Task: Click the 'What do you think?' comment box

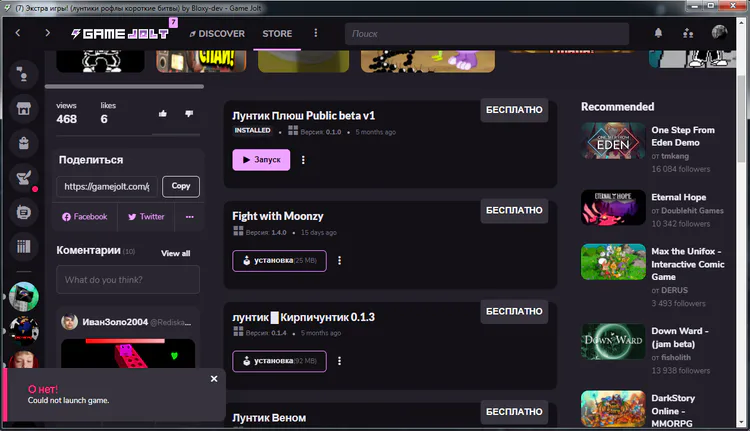Action: point(128,280)
